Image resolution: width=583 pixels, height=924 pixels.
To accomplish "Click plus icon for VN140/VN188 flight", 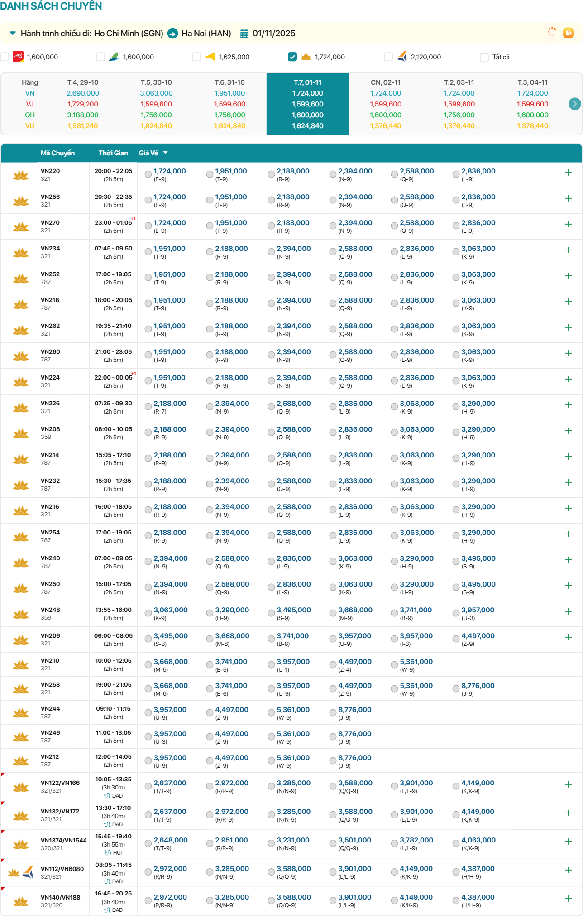I will pos(569,899).
